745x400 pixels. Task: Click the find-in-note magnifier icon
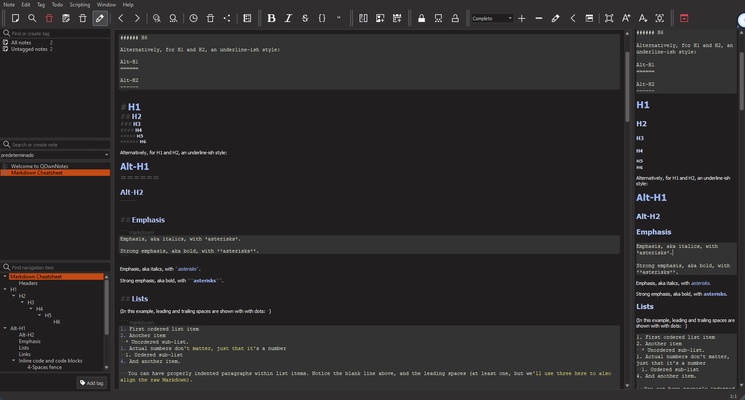156,18
